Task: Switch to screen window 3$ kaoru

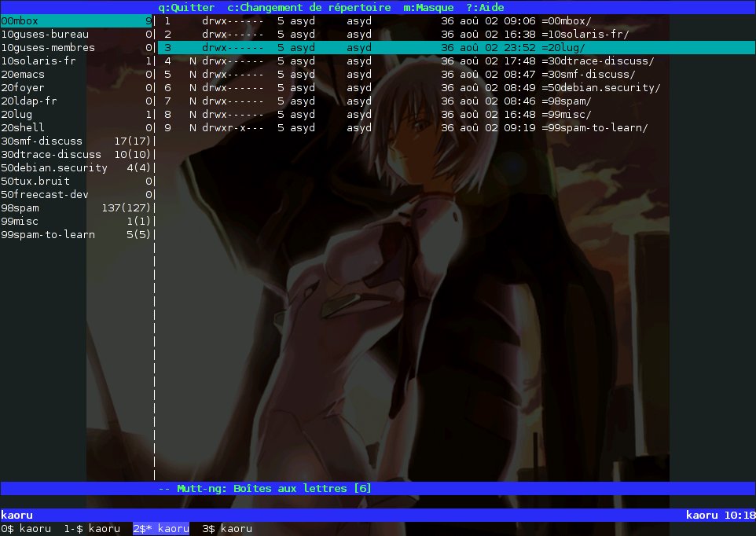Action: [x=226, y=528]
